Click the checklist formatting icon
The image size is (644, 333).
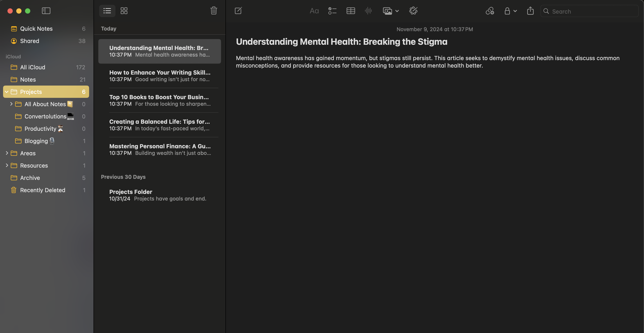click(332, 11)
